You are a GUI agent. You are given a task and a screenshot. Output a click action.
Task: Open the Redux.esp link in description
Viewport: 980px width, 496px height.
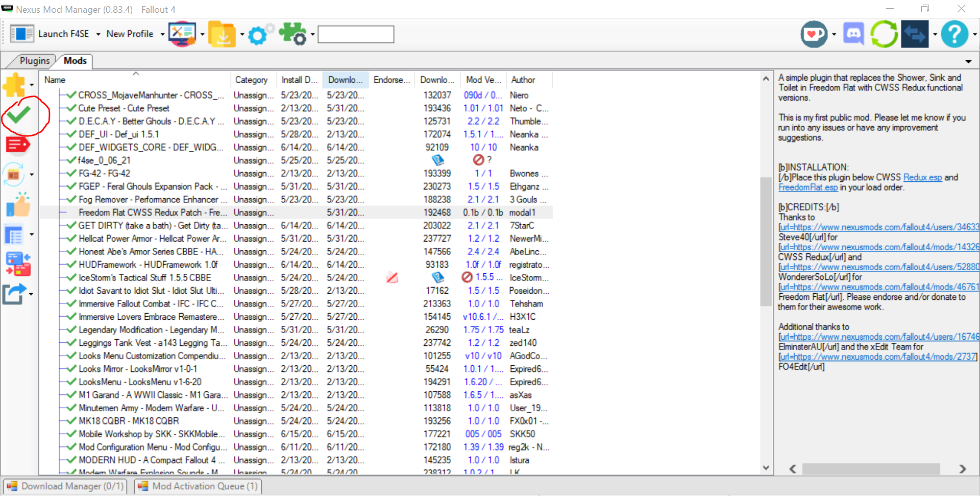[x=922, y=177]
